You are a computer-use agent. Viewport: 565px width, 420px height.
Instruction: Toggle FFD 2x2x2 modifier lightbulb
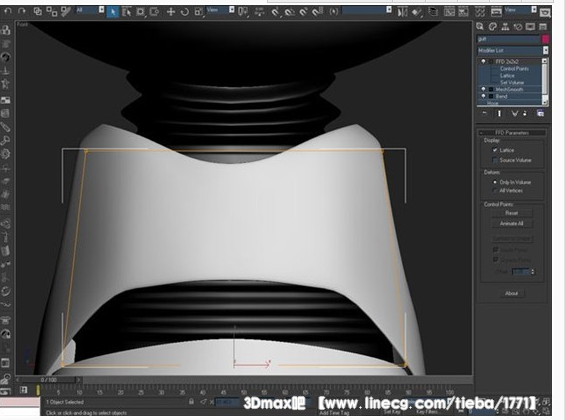click(483, 62)
